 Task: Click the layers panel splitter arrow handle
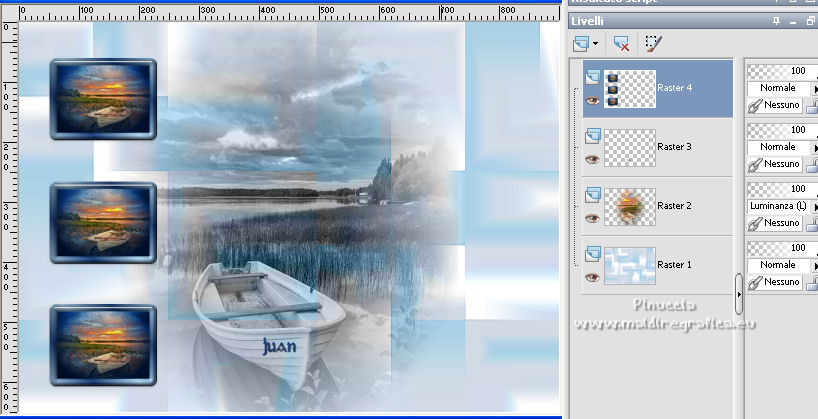coord(739,294)
